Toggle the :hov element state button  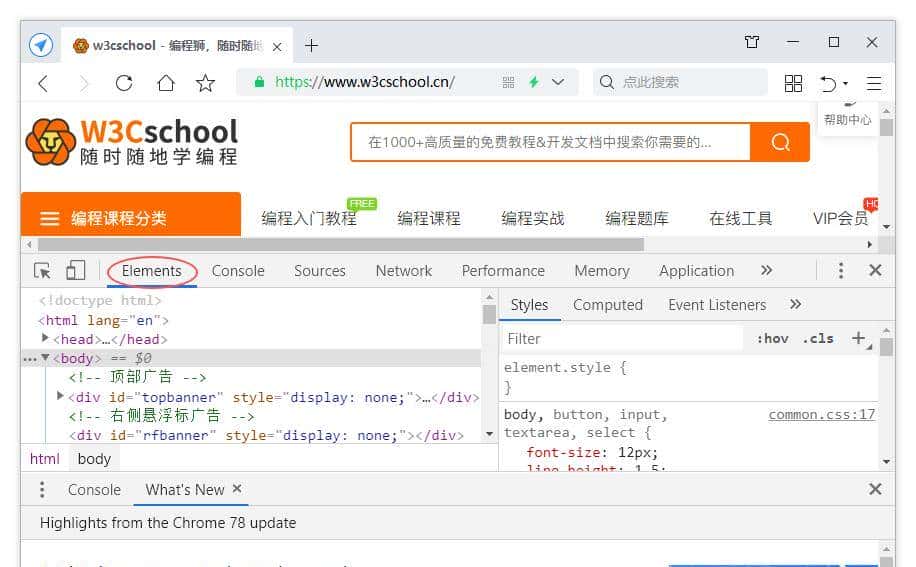(773, 339)
